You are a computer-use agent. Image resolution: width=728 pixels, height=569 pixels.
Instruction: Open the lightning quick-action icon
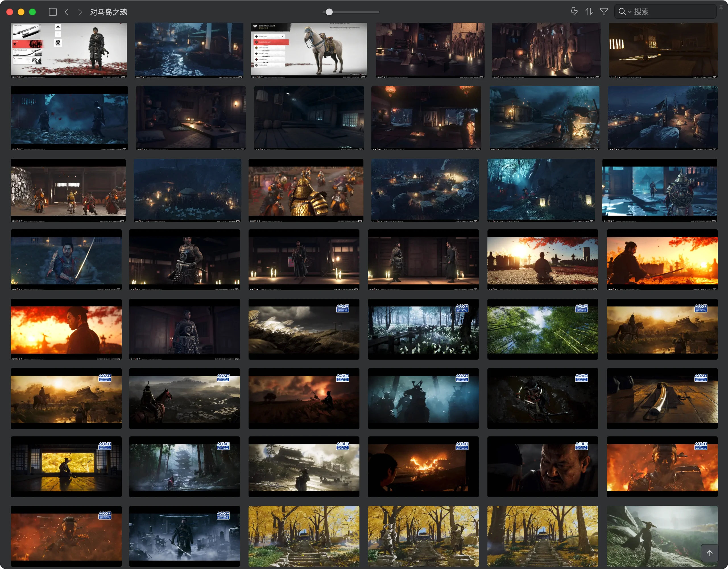pyautogui.click(x=574, y=12)
